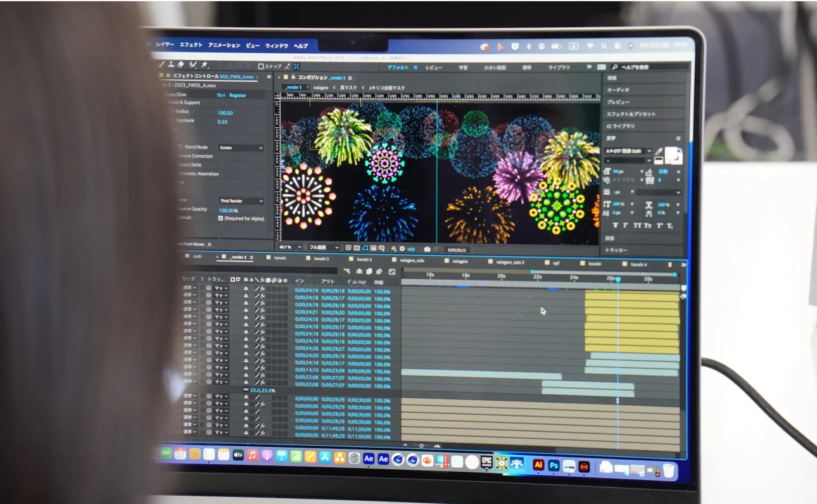817x504 pixels.
Task: Click the first After Effects dock icon
Action: [x=369, y=459]
